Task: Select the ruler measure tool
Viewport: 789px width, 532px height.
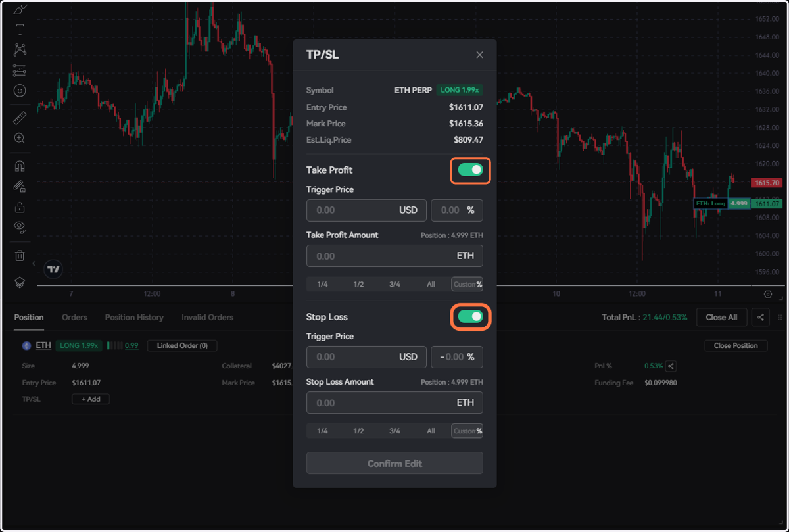Action: tap(20, 118)
